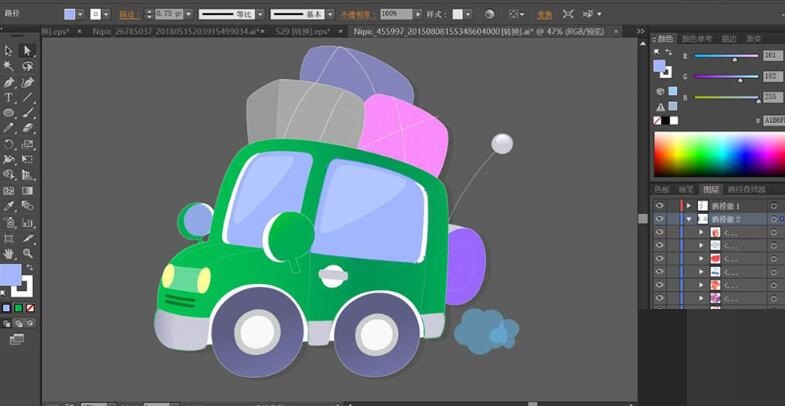Select the Hand tool
The image size is (785, 406).
[x=8, y=254]
